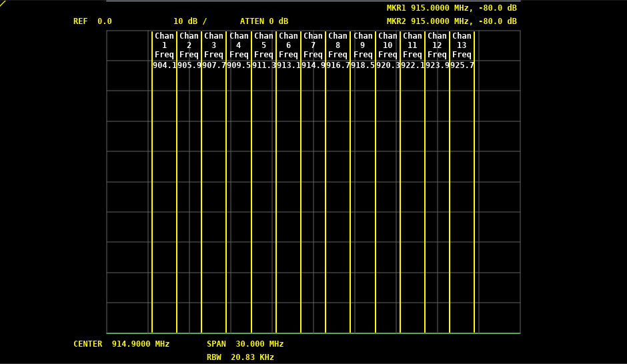The width and height of the screenshot is (627, 364).
Task: Click the Chan 10 Freq label
Action: click(x=388, y=45)
